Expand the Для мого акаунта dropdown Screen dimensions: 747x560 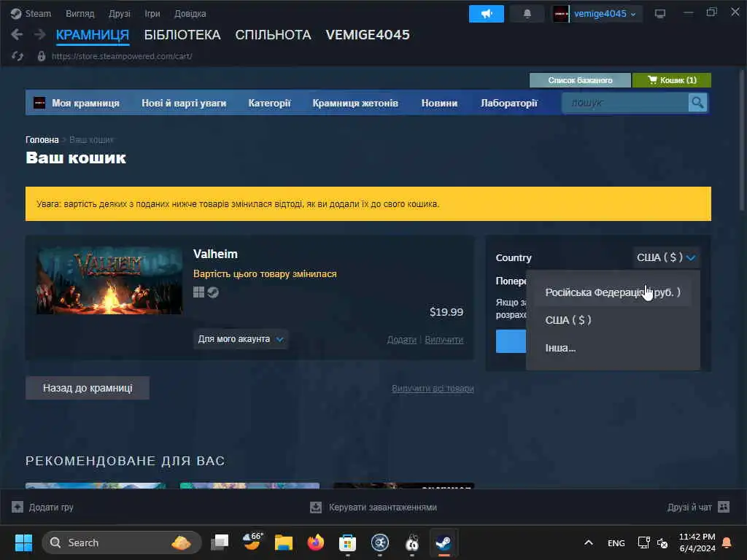241,339
